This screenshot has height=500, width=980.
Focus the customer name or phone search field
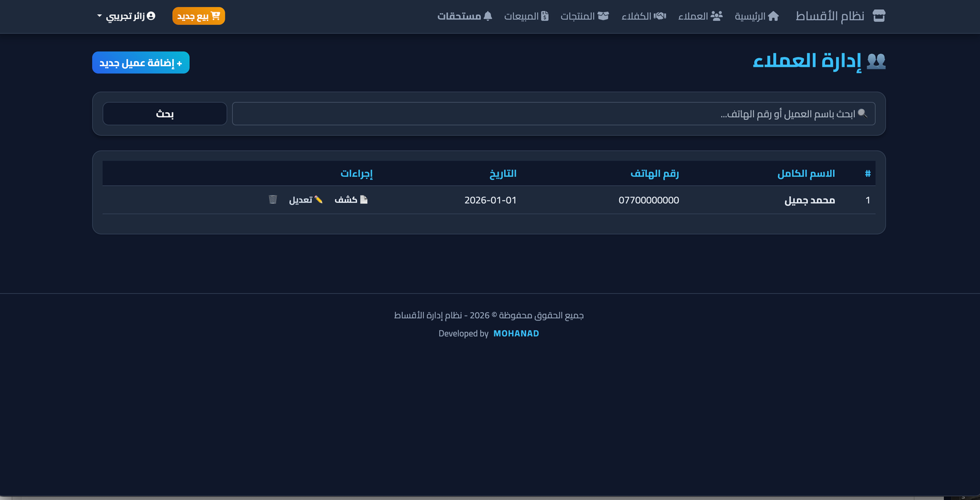pos(553,114)
